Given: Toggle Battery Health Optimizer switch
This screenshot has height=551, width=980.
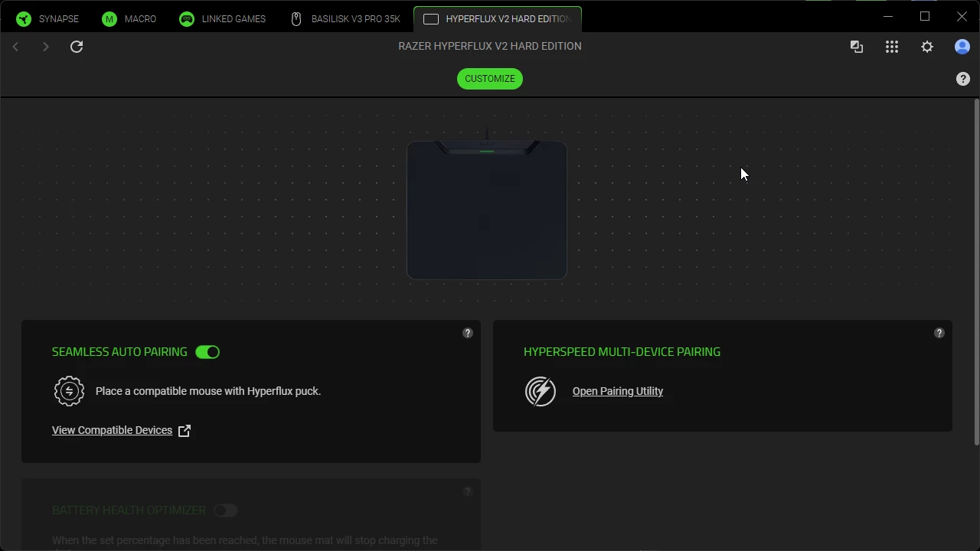Looking at the screenshot, I should (226, 510).
